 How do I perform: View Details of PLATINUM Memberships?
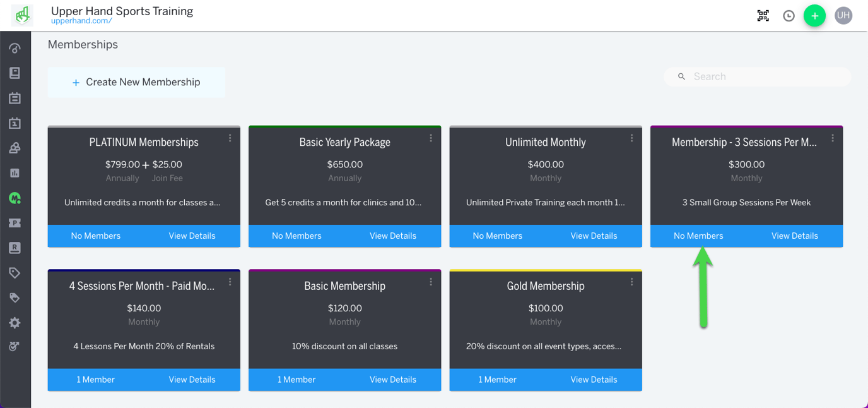192,236
